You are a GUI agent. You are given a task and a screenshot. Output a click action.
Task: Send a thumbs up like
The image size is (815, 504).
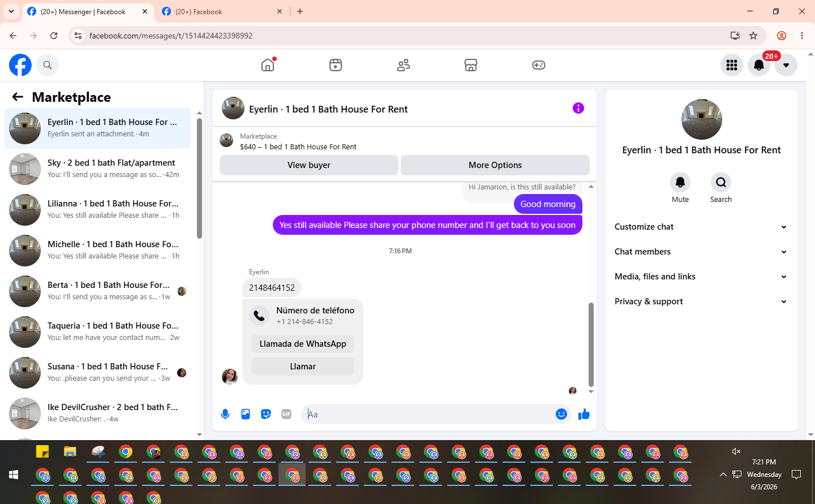pyautogui.click(x=584, y=414)
